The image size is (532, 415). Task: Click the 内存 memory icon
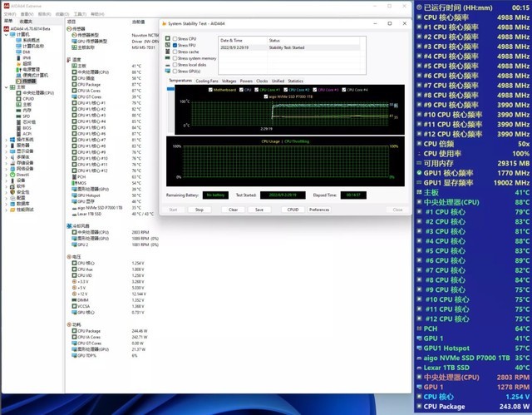pos(18,111)
